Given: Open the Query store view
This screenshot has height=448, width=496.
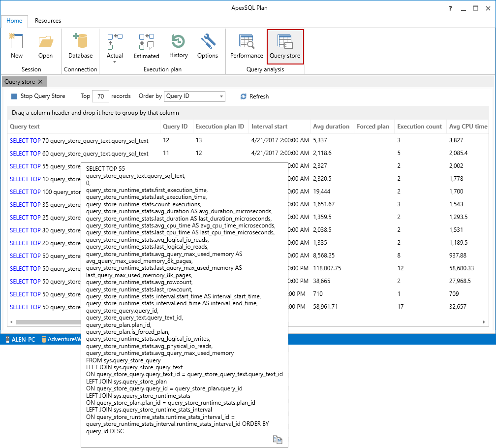Looking at the screenshot, I should click(285, 46).
